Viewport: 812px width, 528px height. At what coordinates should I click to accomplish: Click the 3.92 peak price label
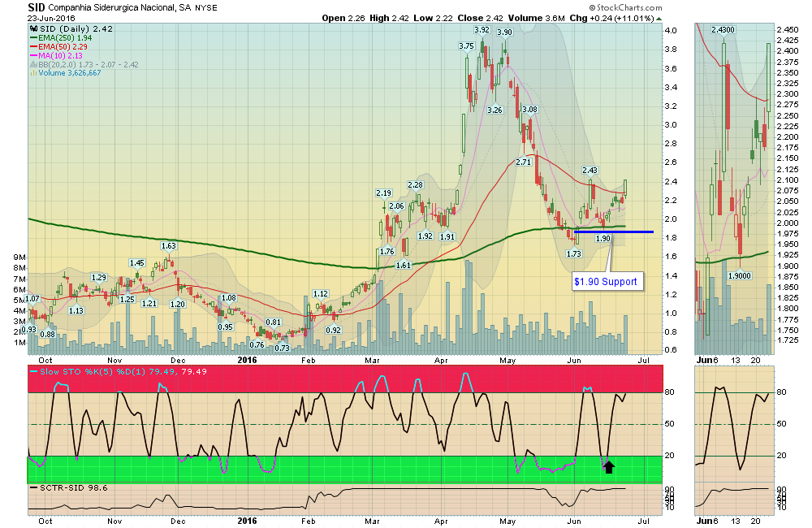(482, 30)
